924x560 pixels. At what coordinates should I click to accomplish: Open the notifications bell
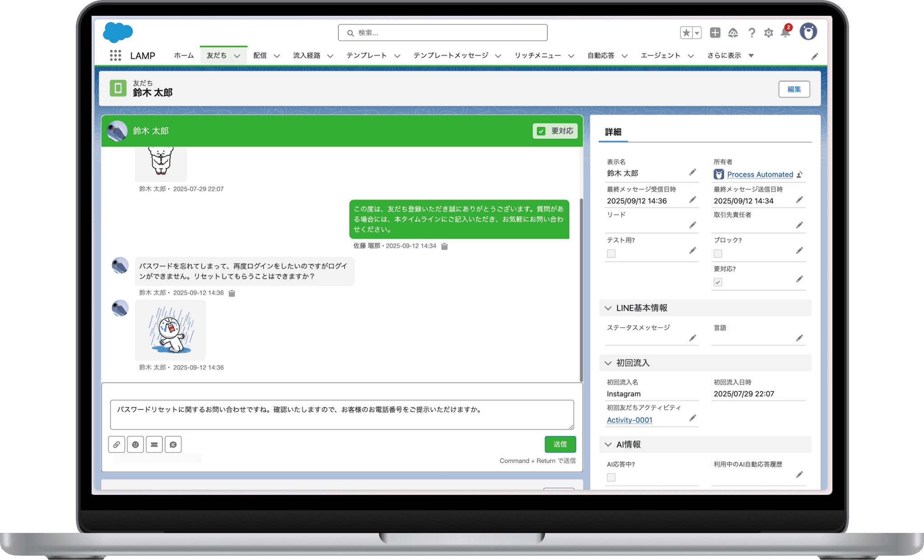coord(785,33)
